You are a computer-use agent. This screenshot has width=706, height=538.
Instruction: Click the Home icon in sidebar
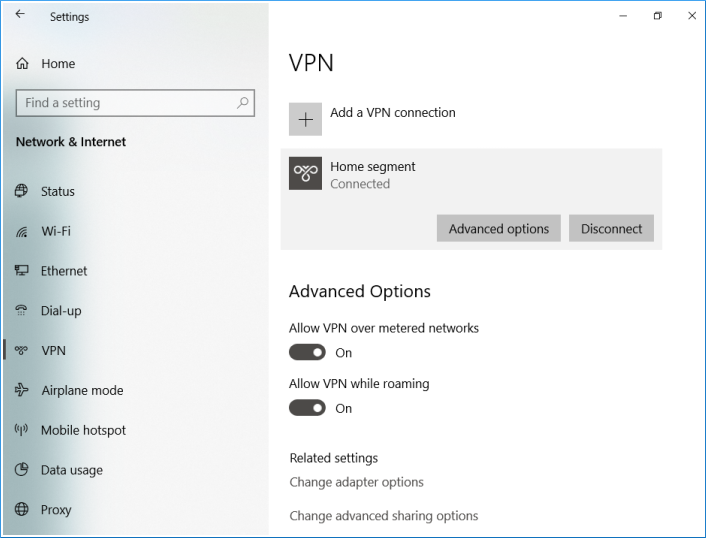coord(22,64)
